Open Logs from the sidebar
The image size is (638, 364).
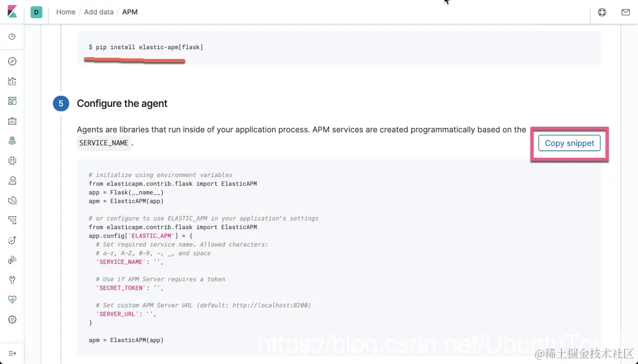pos(12,200)
